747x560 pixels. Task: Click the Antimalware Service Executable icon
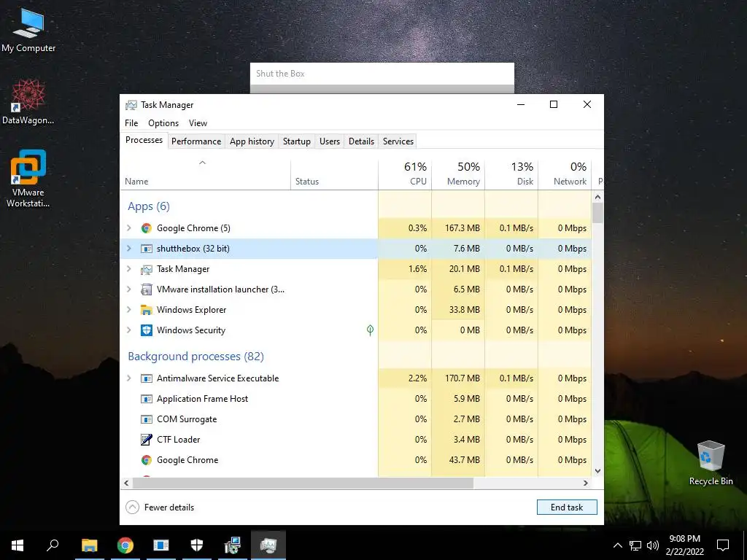(146, 378)
